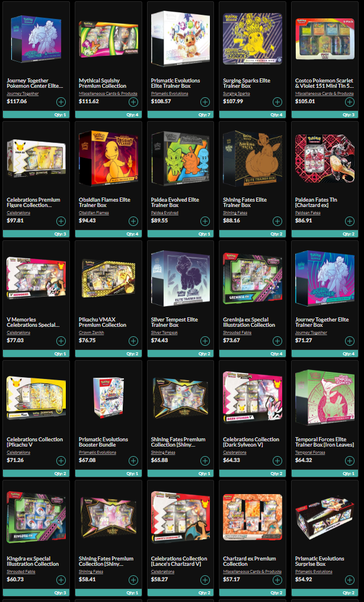Click plus icon for Prismatic Evolutions Booster Bundle
This screenshot has width=364, height=602.
click(133, 461)
